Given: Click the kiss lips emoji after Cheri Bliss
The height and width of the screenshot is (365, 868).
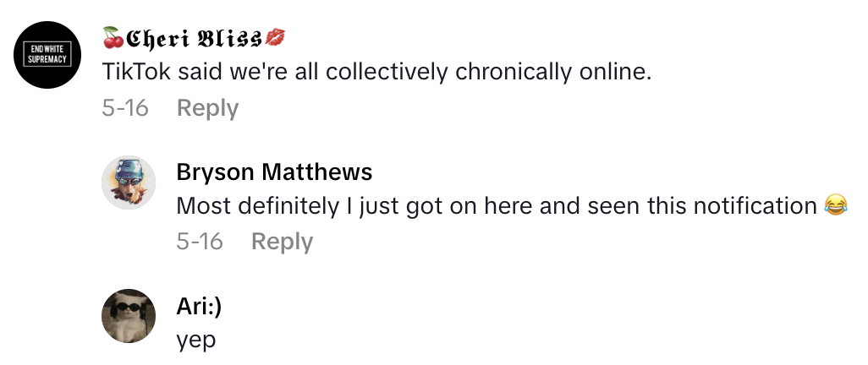Looking at the screenshot, I should tap(275, 38).
